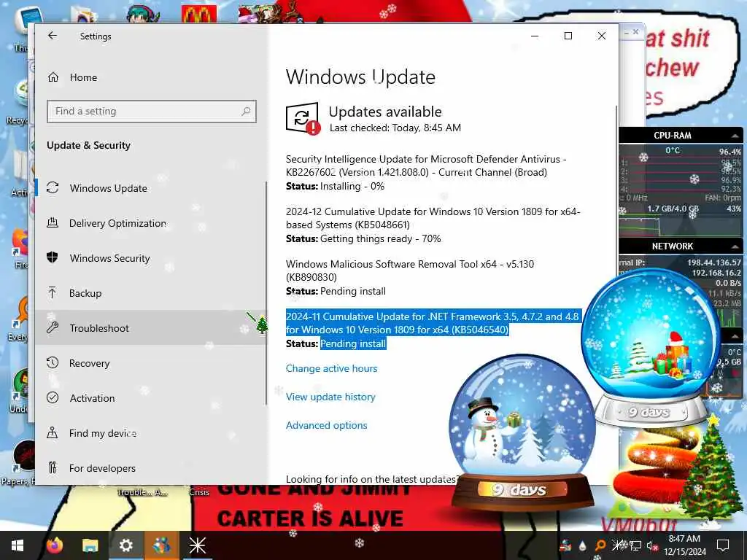This screenshot has width=747, height=560.
Task: Select the Windows Update sync icon in sidebar
Action: click(x=53, y=187)
